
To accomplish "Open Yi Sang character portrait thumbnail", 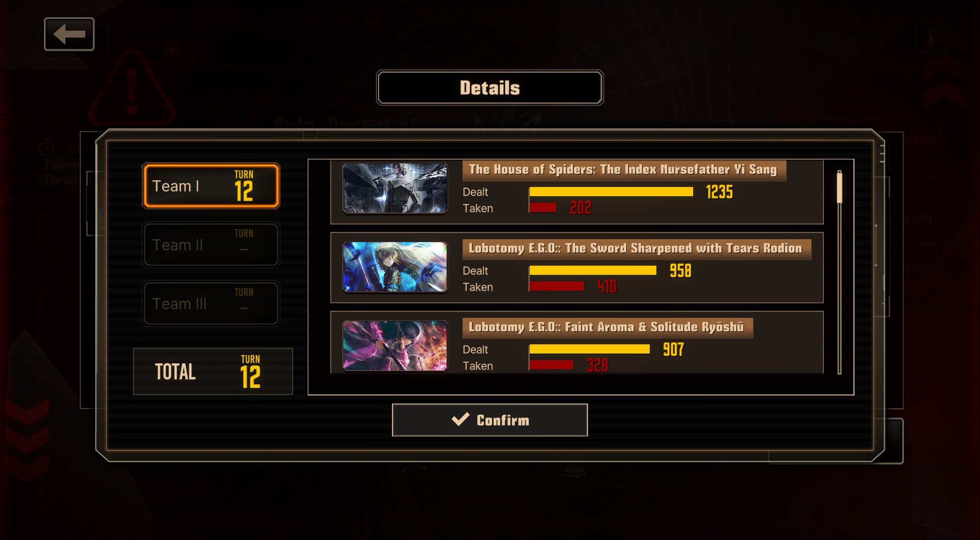I will pyautogui.click(x=395, y=188).
